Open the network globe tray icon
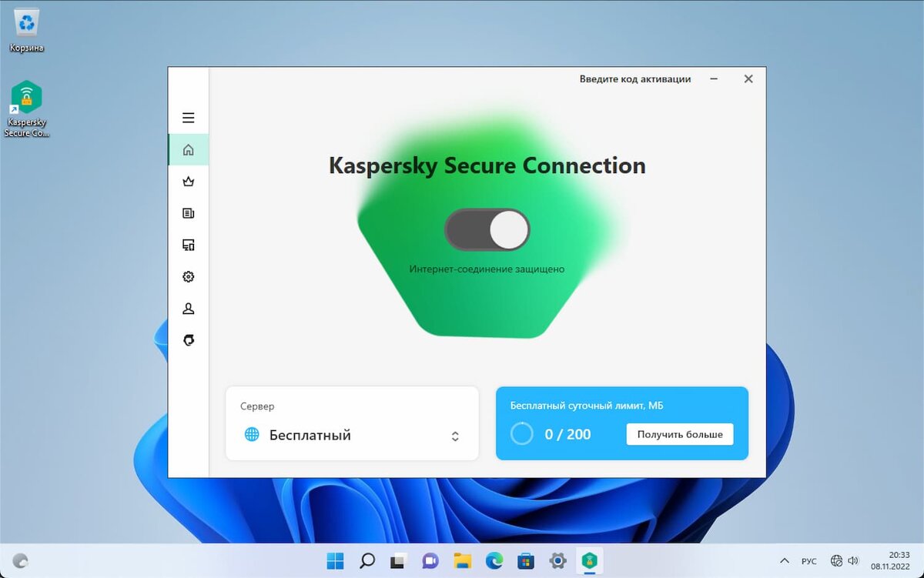This screenshot has height=578, width=924. (837, 561)
